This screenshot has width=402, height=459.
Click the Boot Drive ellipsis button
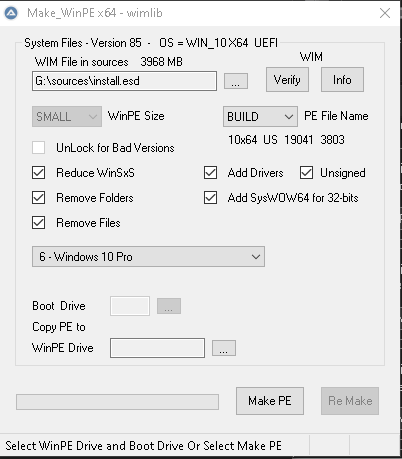pyautogui.click(x=169, y=306)
